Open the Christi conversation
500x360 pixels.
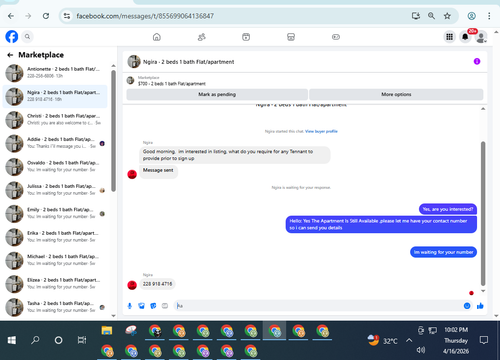(x=55, y=120)
